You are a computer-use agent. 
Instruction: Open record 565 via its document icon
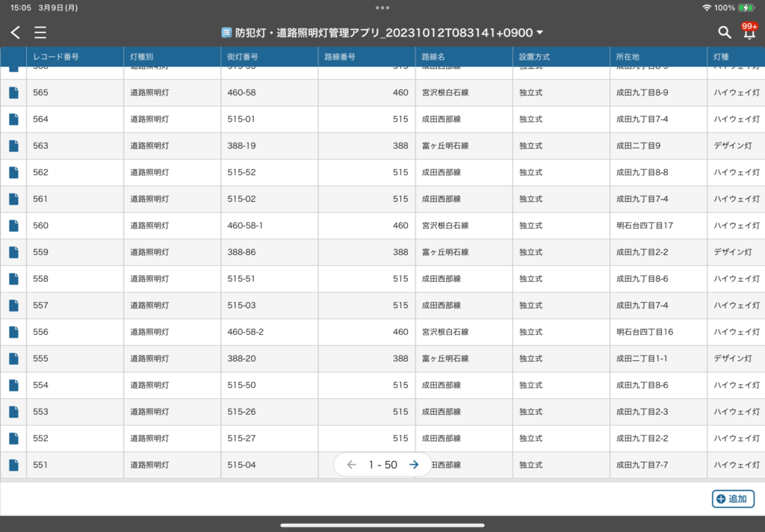coord(13,93)
